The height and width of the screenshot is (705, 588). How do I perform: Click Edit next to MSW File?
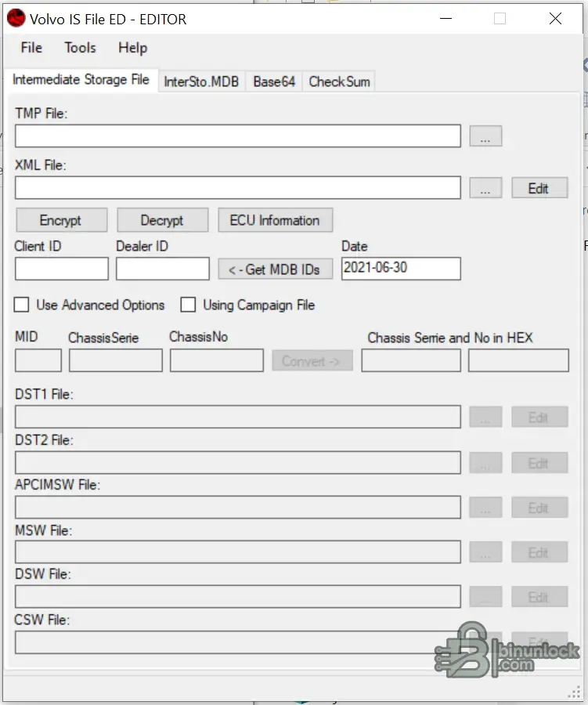[539, 552]
